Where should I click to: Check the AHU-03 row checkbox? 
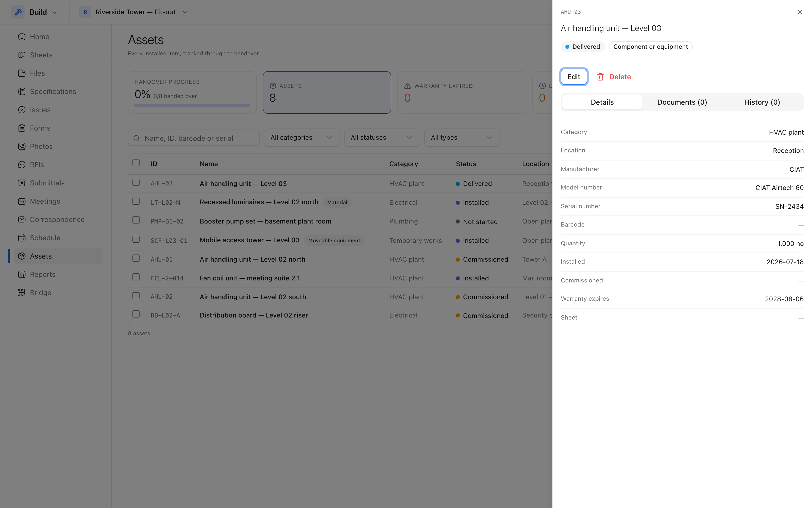coord(136,182)
